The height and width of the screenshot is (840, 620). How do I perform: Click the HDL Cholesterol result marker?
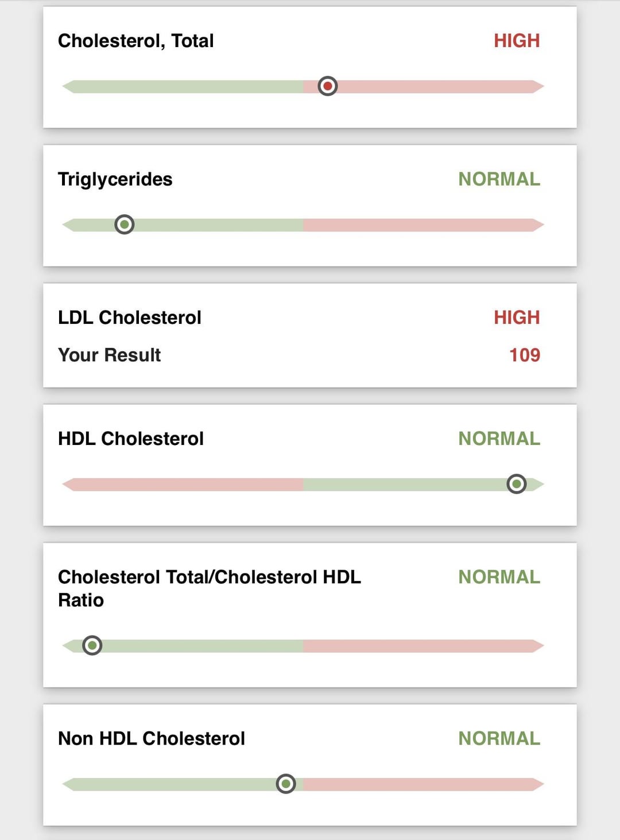[x=517, y=484]
